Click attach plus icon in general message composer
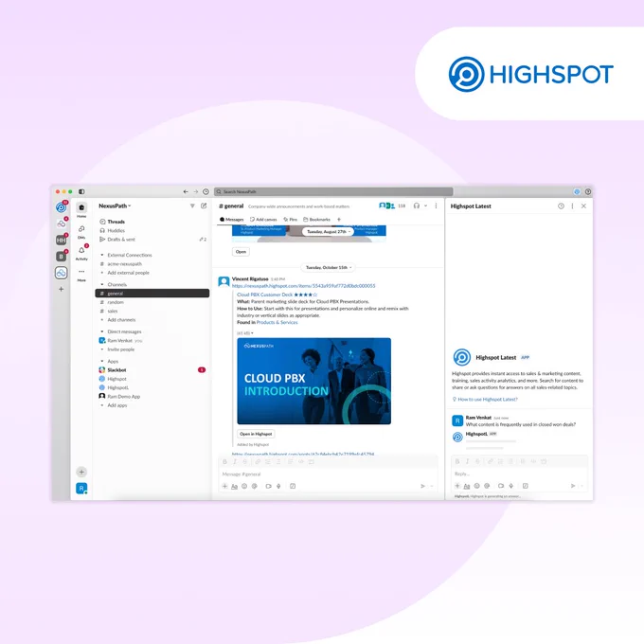 click(x=224, y=486)
